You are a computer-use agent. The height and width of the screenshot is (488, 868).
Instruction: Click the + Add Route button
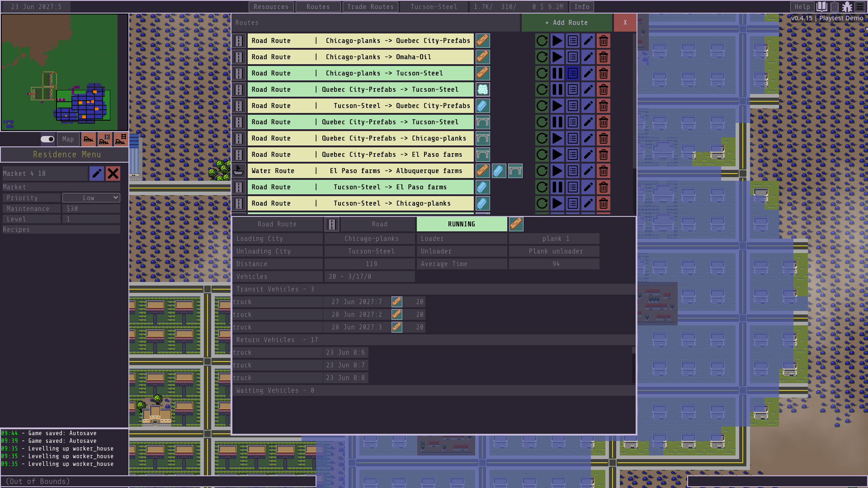click(567, 22)
